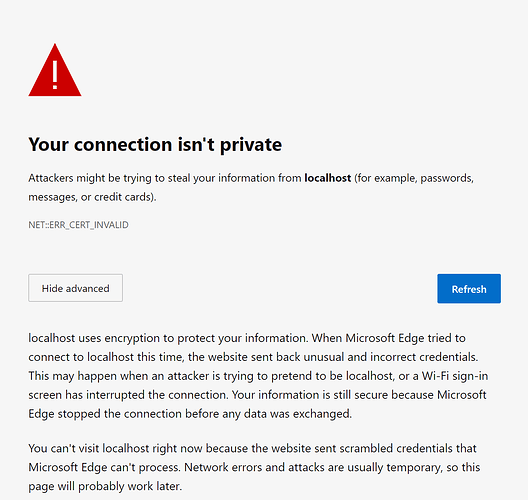Reload the page with the Refresh button
Screen dimensions: 528x500
coord(469,289)
